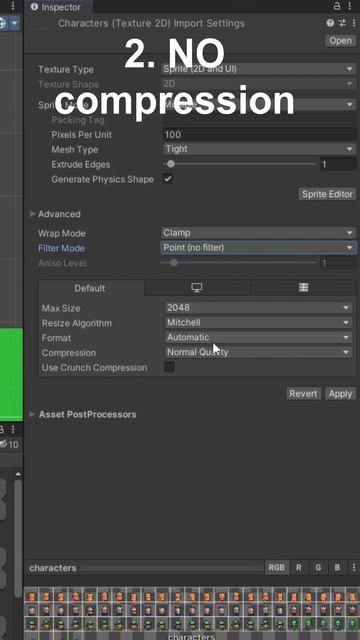Select the standalone monitor platform tab
Image resolution: width=360 pixels, height=640 pixels.
(197, 288)
